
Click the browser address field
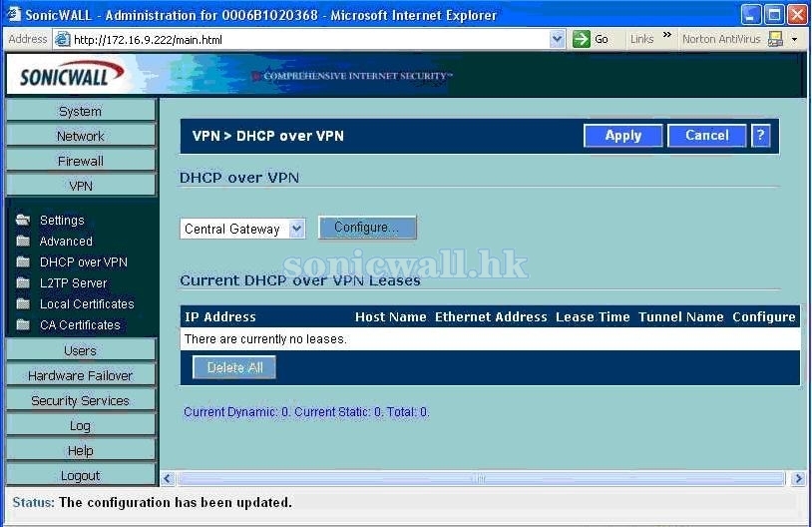309,39
